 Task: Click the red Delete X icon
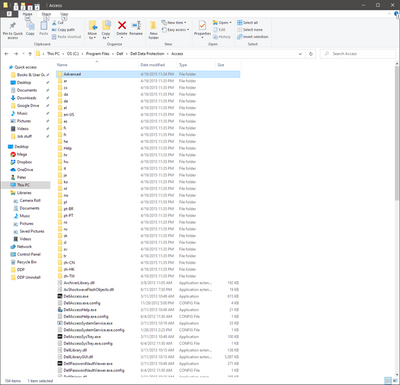(122, 25)
